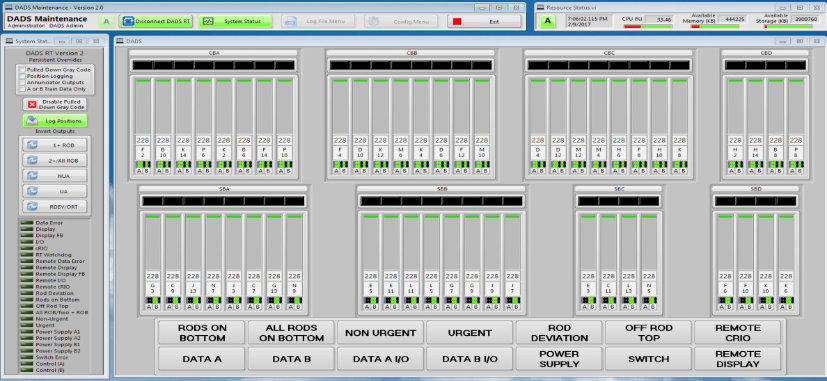Click the Remote Display FB LED
The image size is (827, 381).
(26, 274)
